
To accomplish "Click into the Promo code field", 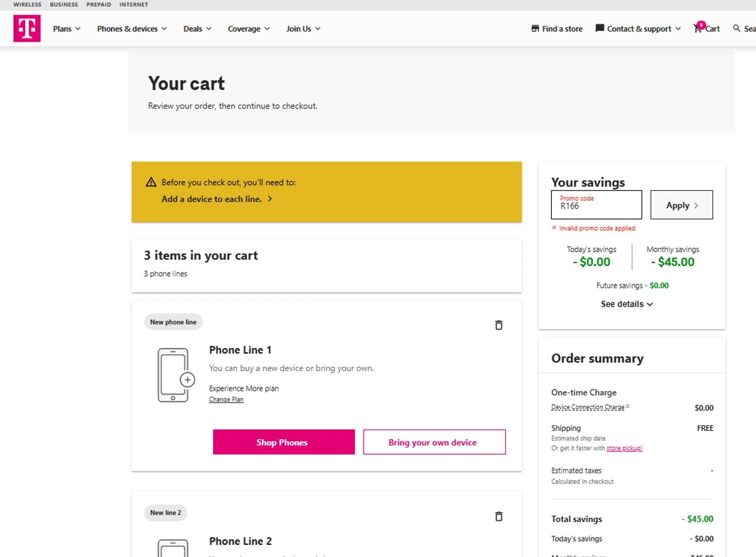I will 596,205.
